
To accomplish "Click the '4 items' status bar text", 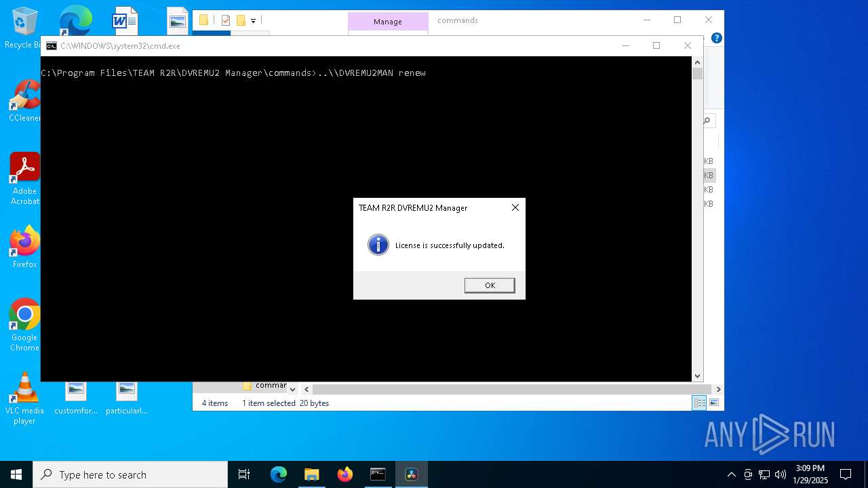I will pos(215,403).
